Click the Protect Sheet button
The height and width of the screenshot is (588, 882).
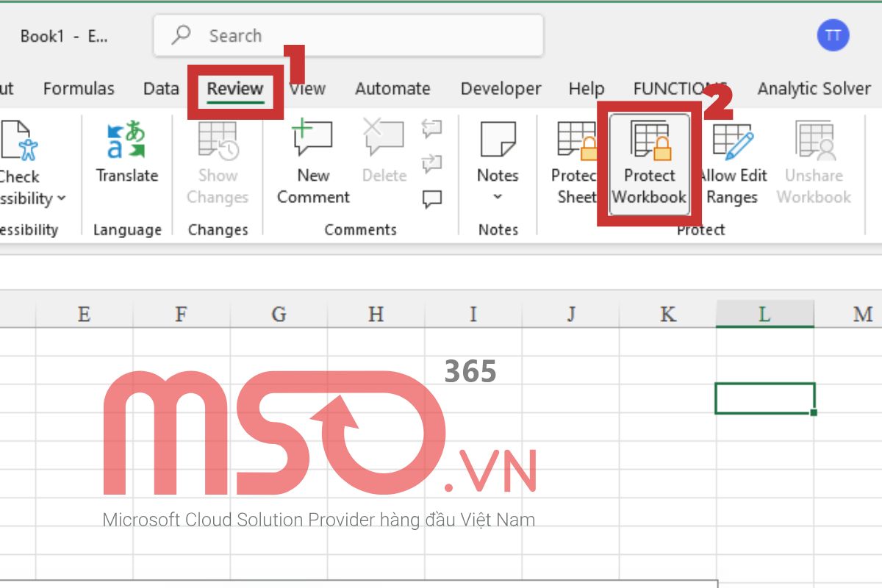click(575, 162)
